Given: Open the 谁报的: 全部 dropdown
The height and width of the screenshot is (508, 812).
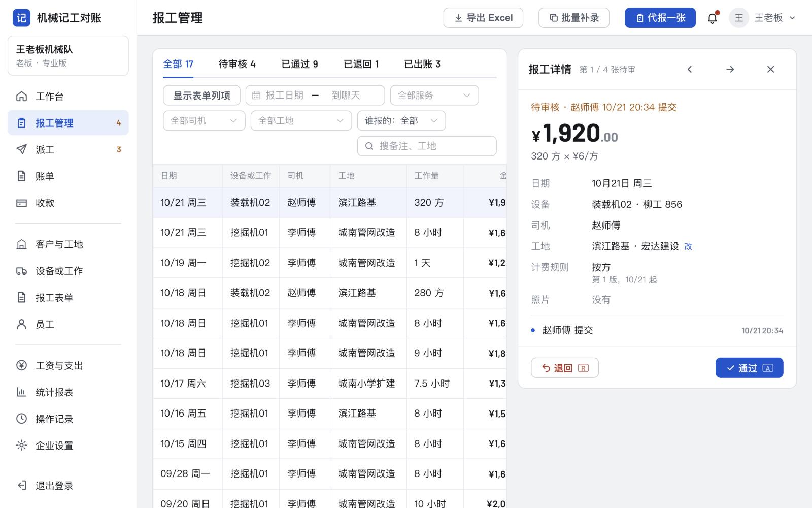Looking at the screenshot, I should pos(401,121).
